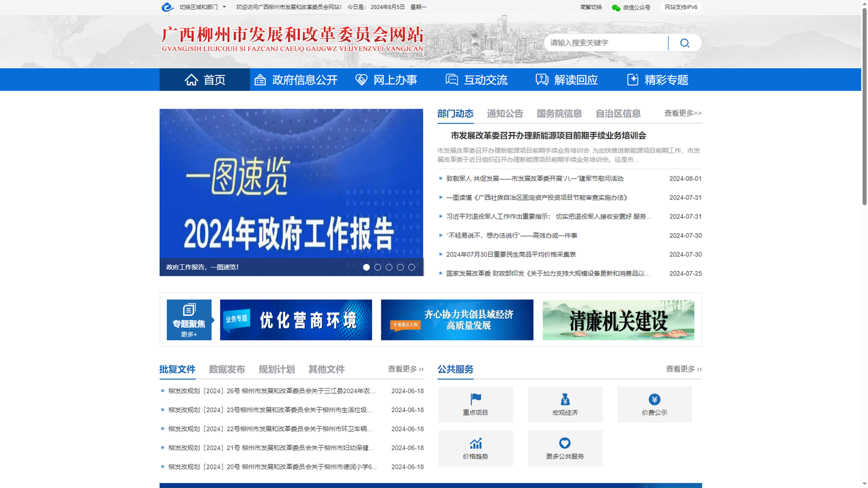Select first carousel dot indicator
868x488 pixels.
point(366,267)
